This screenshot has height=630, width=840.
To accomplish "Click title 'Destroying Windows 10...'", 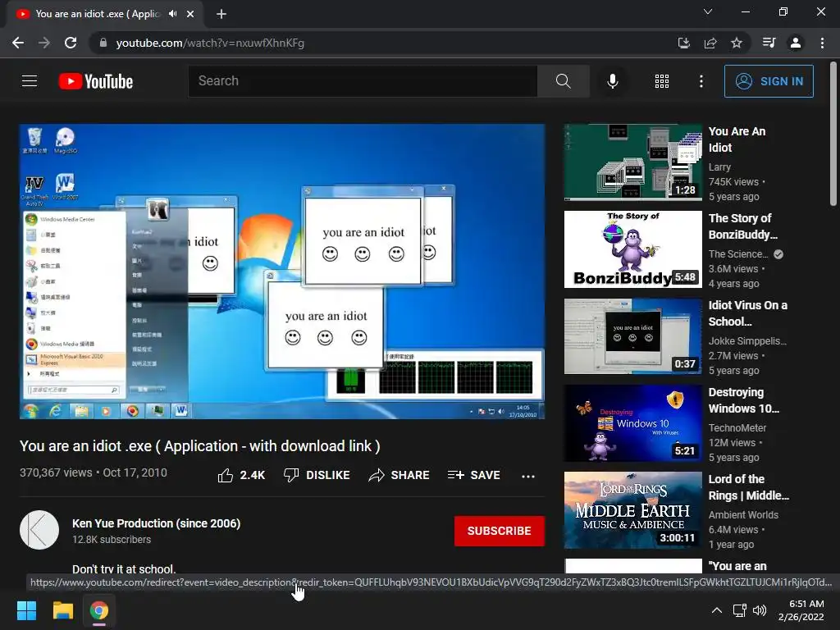I will pos(743,400).
